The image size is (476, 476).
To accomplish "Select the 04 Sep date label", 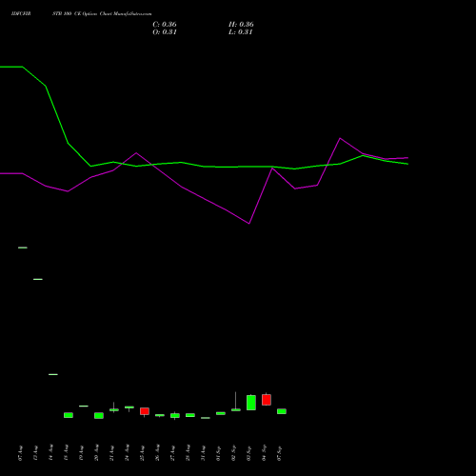I will point(264,453).
